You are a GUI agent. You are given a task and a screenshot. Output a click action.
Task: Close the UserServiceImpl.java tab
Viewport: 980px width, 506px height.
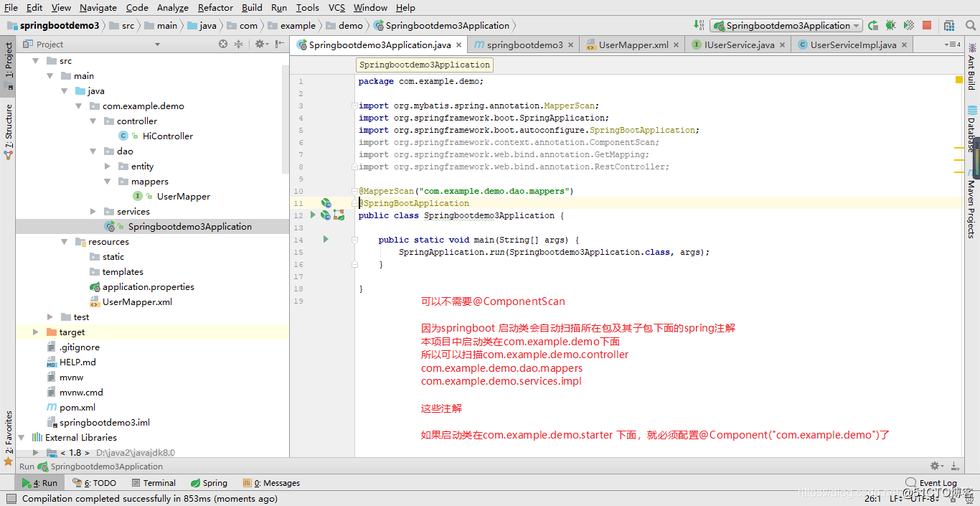coord(905,44)
